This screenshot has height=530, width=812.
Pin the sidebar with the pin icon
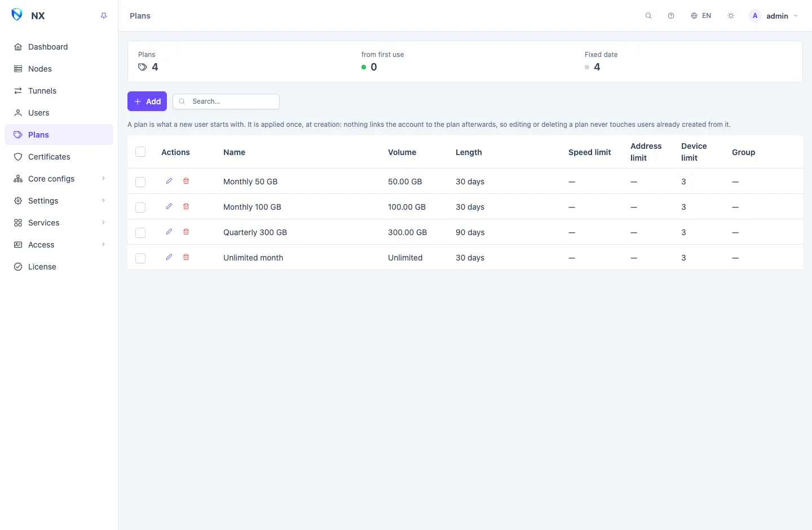104,16
